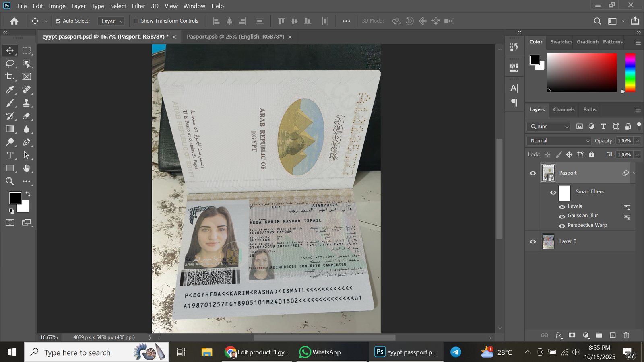644x362 pixels.
Task: Open the Perspective Warp smart filter
Action: (x=587, y=225)
